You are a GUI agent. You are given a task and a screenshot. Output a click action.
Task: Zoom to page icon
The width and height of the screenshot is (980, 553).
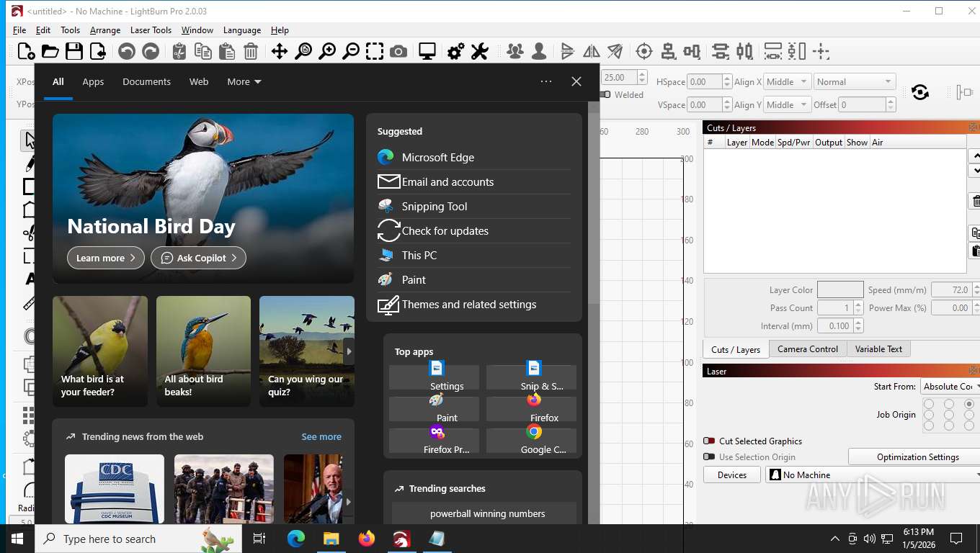click(x=303, y=51)
